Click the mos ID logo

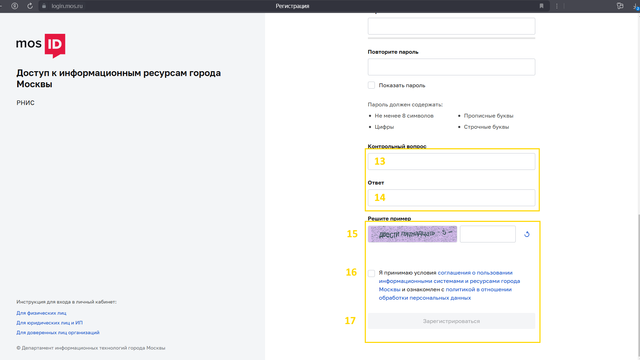point(40,45)
